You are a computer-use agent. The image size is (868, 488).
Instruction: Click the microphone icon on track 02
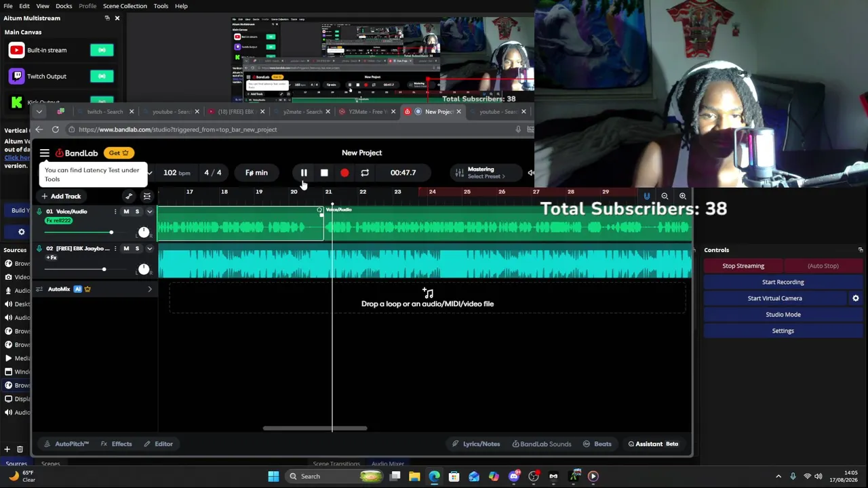[x=39, y=249]
